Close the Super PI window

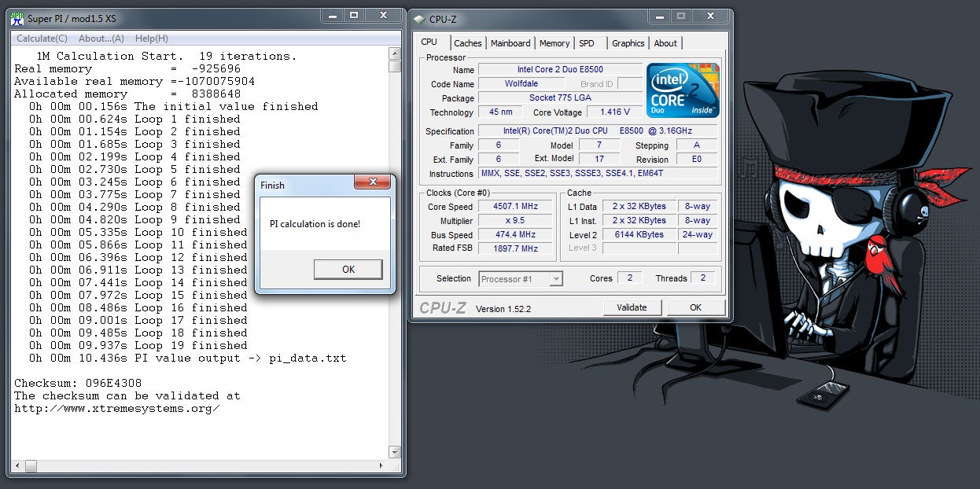coord(381,15)
